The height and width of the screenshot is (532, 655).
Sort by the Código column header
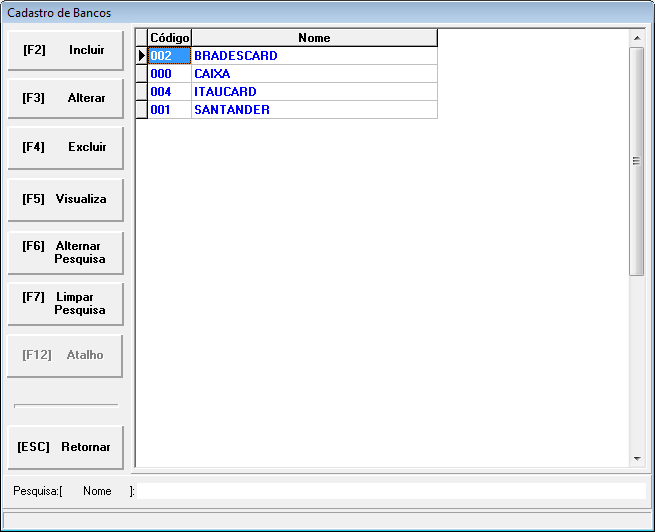point(169,38)
